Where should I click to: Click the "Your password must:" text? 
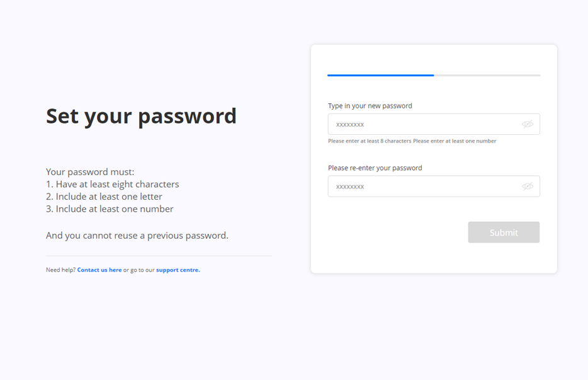coord(90,172)
